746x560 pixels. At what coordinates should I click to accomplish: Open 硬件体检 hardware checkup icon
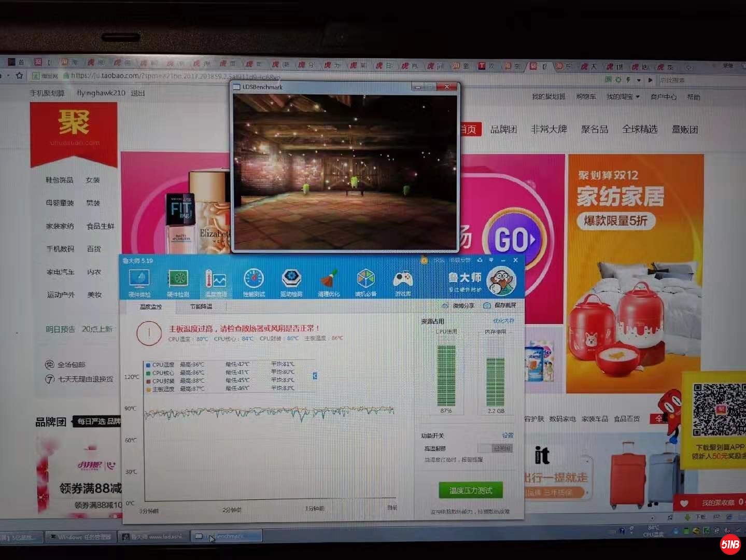(x=139, y=283)
